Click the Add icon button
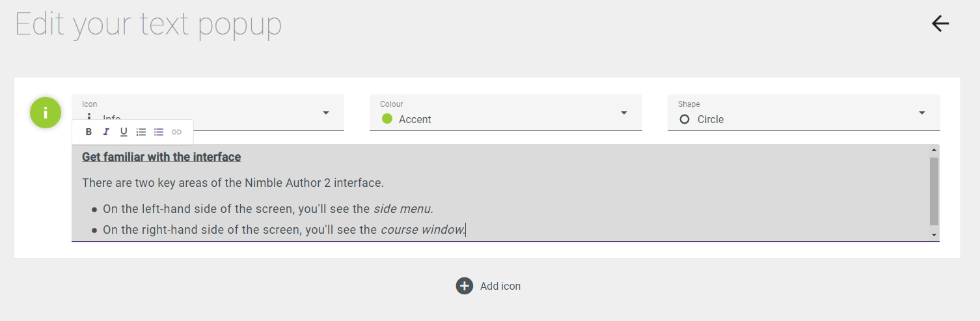980x321 pixels. [488, 286]
